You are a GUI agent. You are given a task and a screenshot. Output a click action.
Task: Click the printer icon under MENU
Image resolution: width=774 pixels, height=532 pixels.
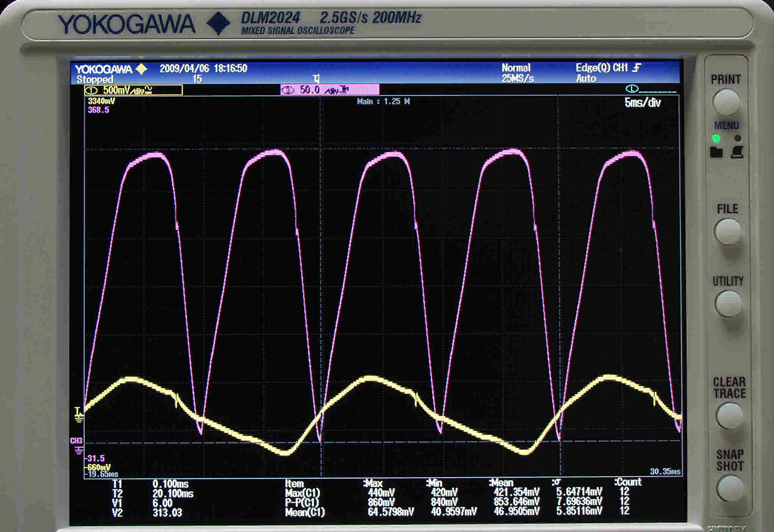(x=737, y=152)
